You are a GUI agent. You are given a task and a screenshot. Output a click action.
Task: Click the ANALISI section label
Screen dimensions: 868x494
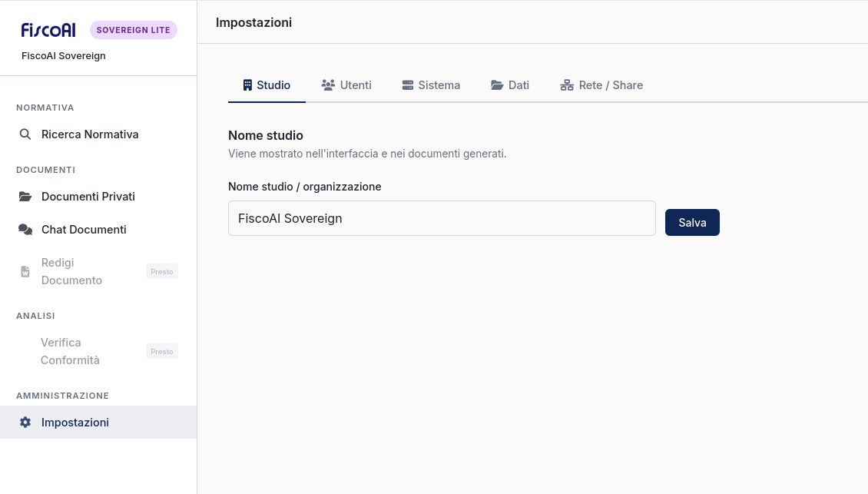tap(35, 316)
